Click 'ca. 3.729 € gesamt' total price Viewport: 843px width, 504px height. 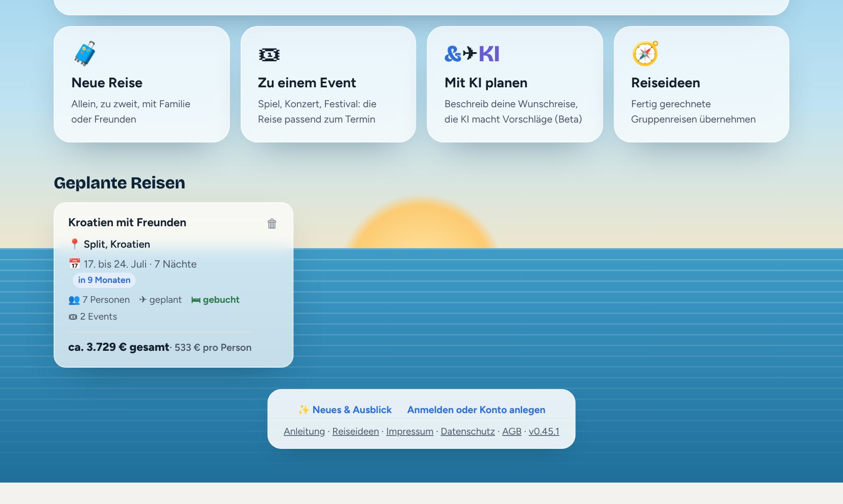point(119,347)
